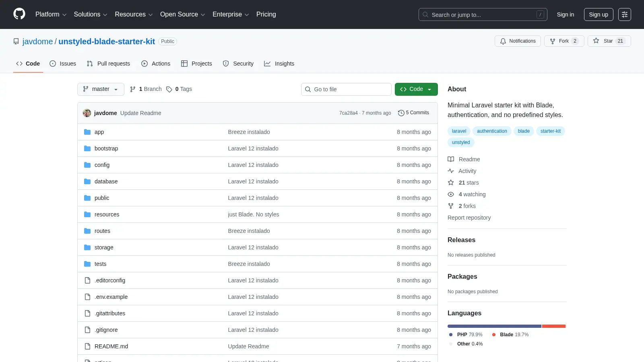Expand the Open Source dropdown
The width and height of the screenshot is (644, 362).
(183, 14)
